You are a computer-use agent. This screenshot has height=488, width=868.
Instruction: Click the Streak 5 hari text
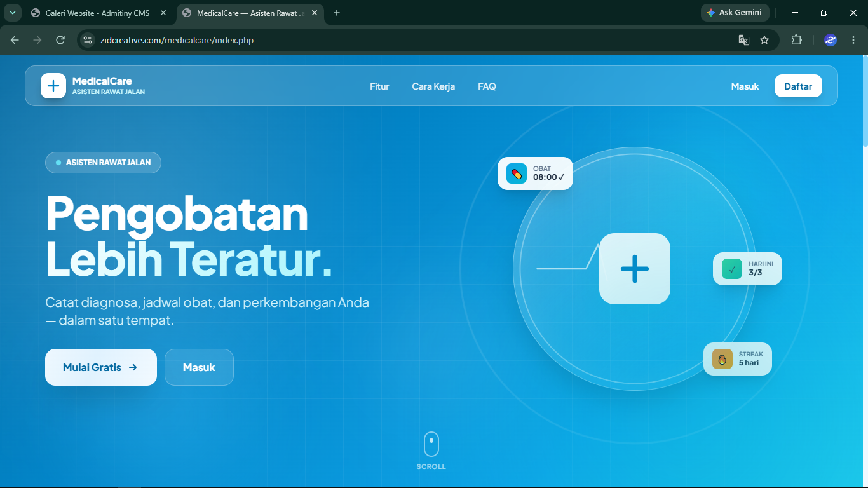point(751,359)
